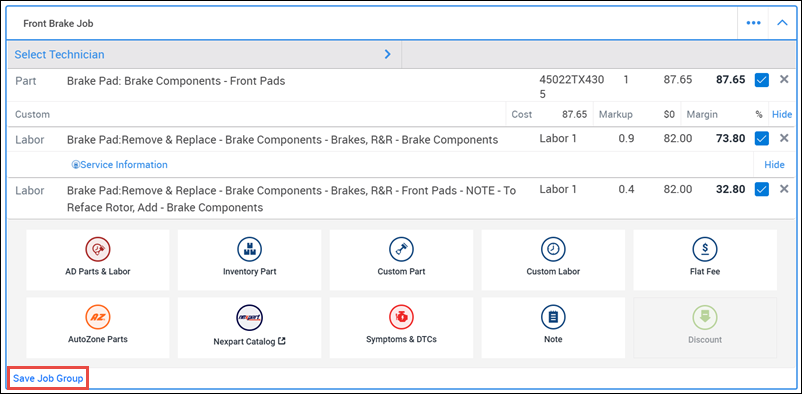This screenshot has width=802, height=394.
Task: Click the Margin percent field
Action: tap(759, 115)
